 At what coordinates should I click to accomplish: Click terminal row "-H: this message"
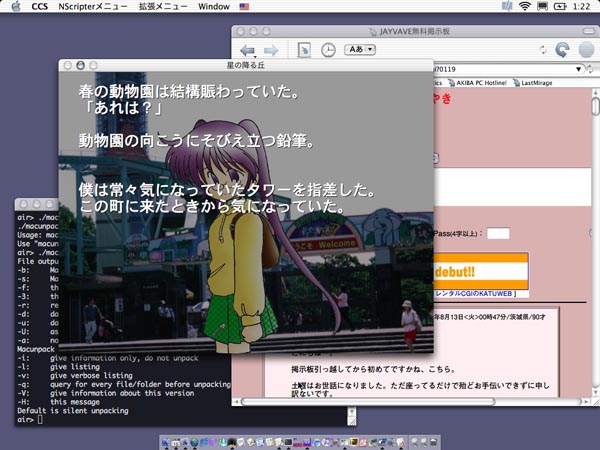(x=58, y=402)
